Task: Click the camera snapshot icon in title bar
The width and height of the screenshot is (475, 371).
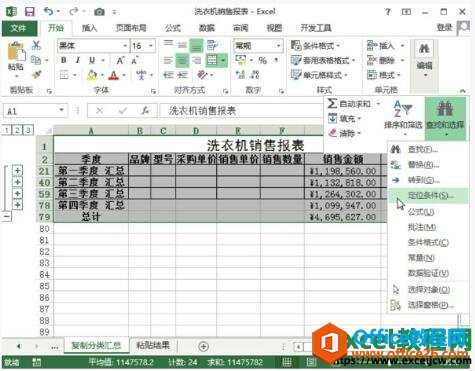Action: pyautogui.click(x=99, y=12)
